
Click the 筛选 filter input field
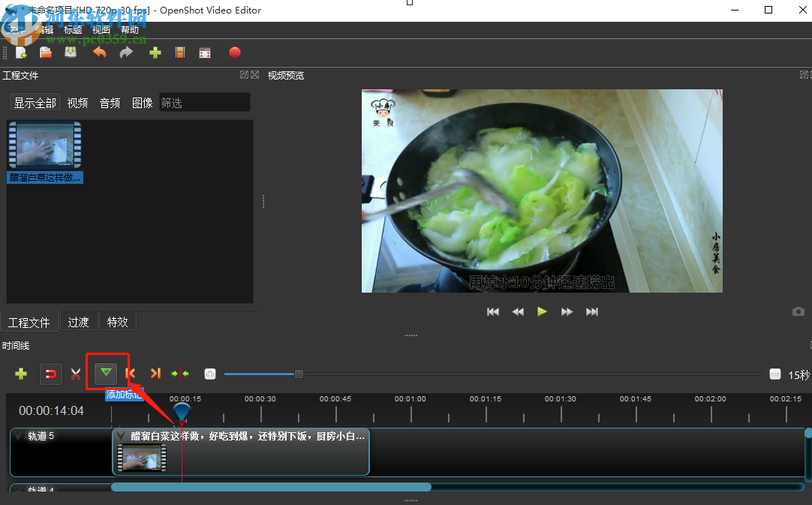tap(204, 103)
